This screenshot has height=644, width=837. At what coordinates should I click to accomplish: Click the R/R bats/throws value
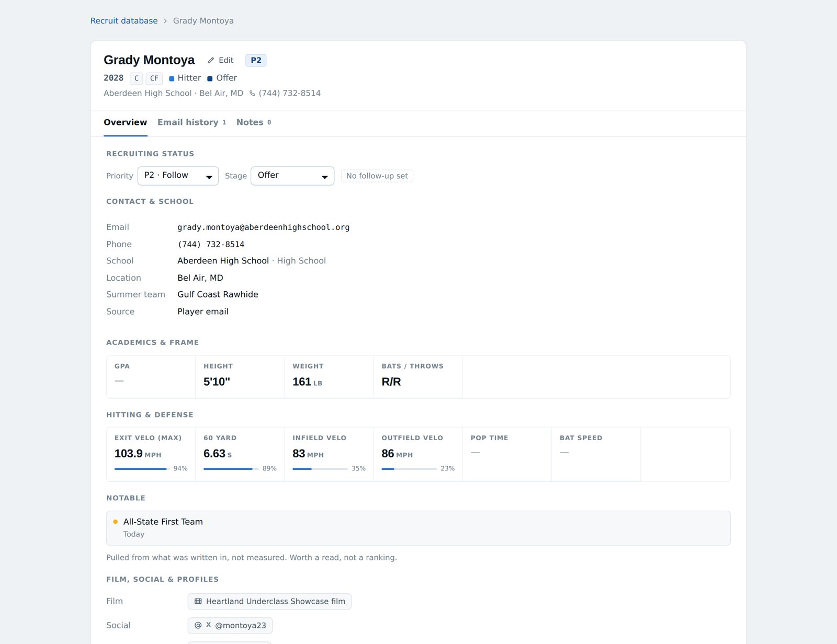coord(391,382)
